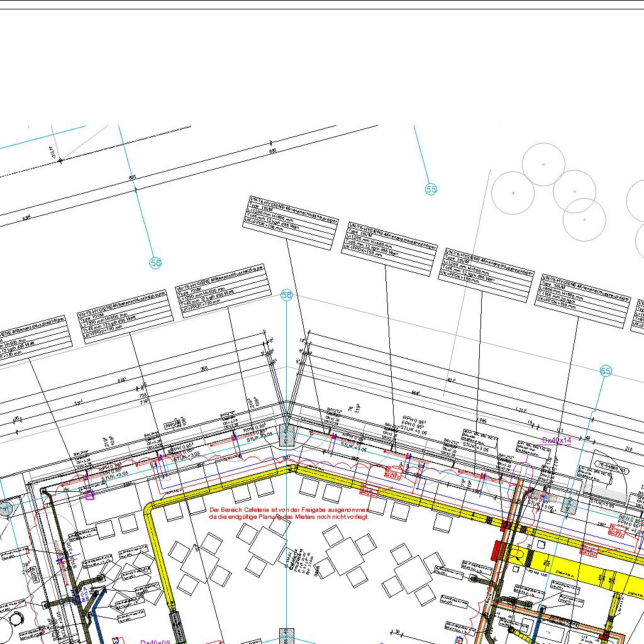Click the dimension value 800
The width and height of the screenshot is (644, 644).
pyautogui.click(x=272, y=151)
